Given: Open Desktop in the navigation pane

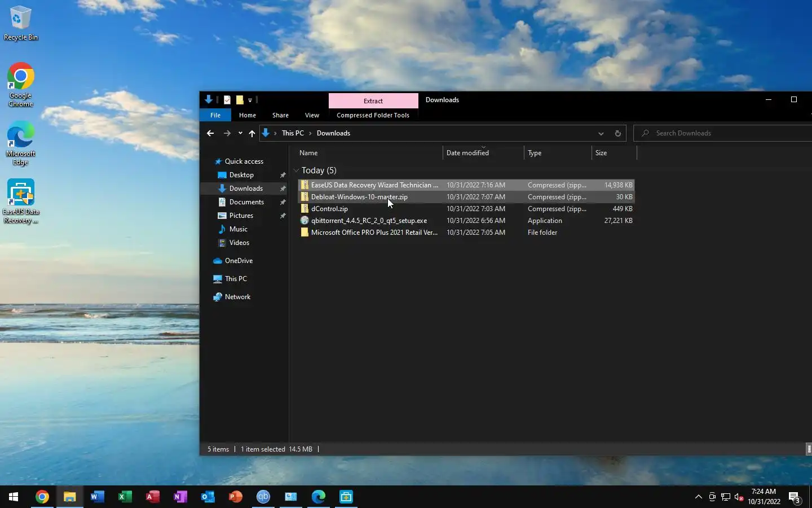Looking at the screenshot, I should click(x=241, y=175).
